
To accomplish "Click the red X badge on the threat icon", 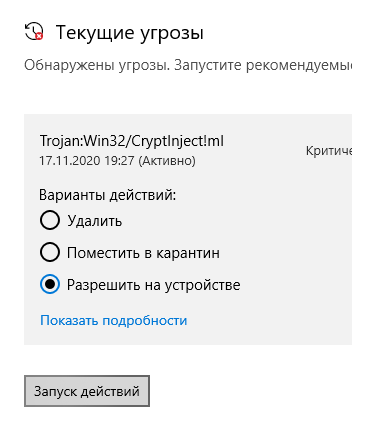I will 39,36.
